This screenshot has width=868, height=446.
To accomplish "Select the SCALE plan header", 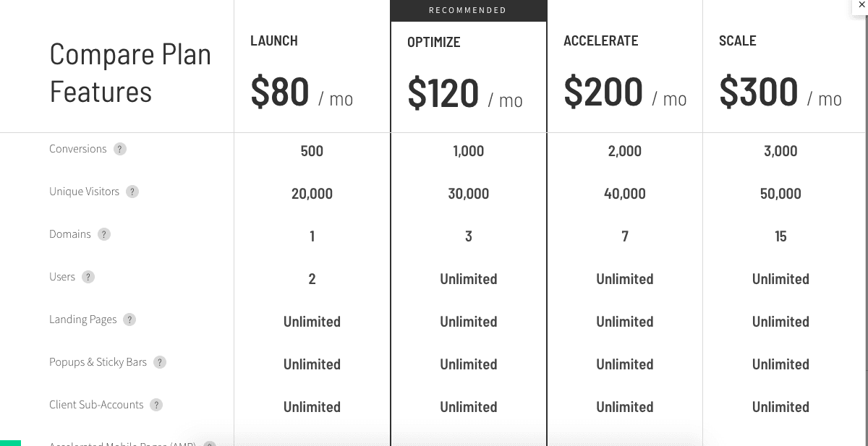I will [738, 40].
